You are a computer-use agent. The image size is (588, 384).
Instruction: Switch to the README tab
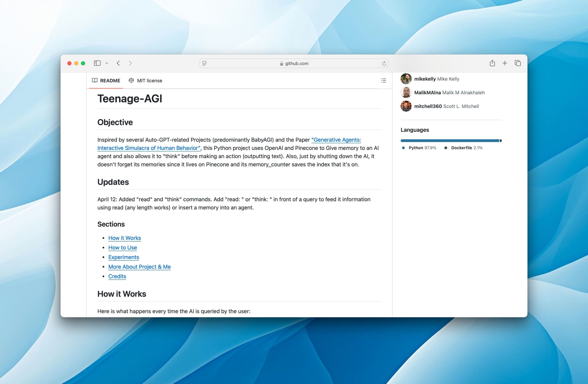[110, 80]
